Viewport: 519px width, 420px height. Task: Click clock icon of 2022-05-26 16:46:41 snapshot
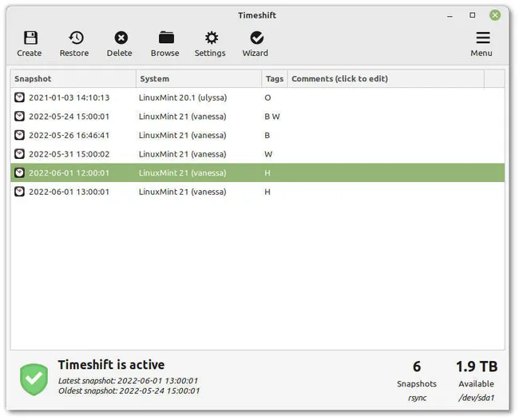coord(19,135)
